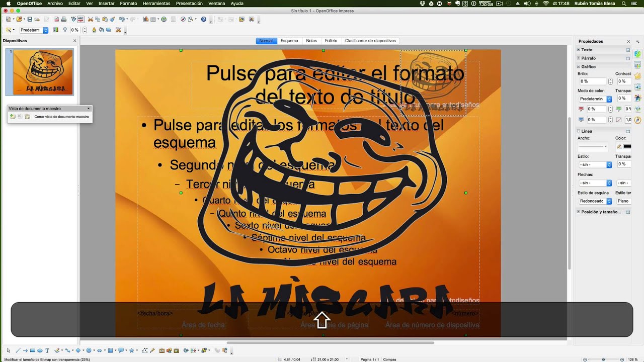The image size is (644, 362).
Task: Click the OpenOffice Help question mark icon
Action: pos(204,20)
